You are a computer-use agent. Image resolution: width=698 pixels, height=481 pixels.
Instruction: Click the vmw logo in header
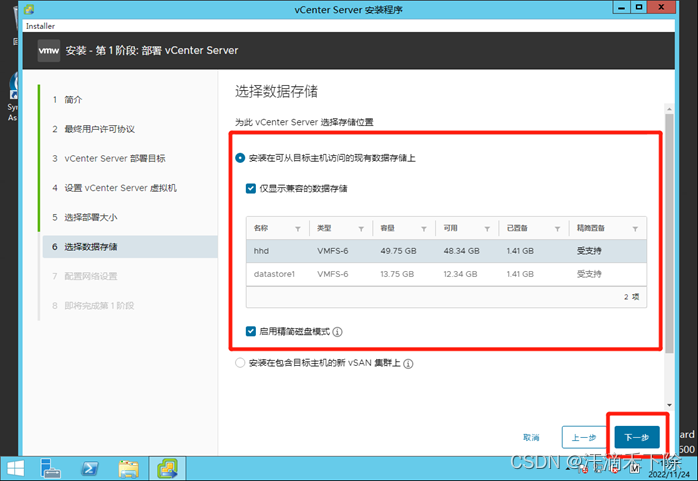coord(49,50)
